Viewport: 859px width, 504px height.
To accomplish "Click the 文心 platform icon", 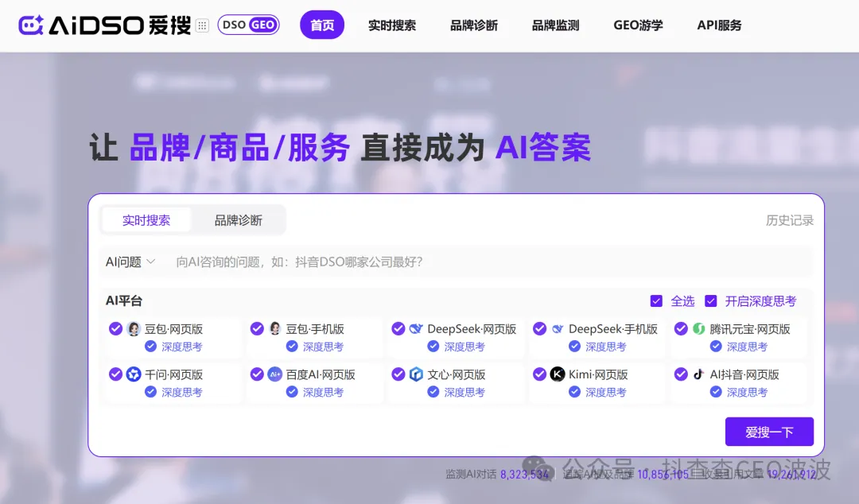I will coord(416,374).
